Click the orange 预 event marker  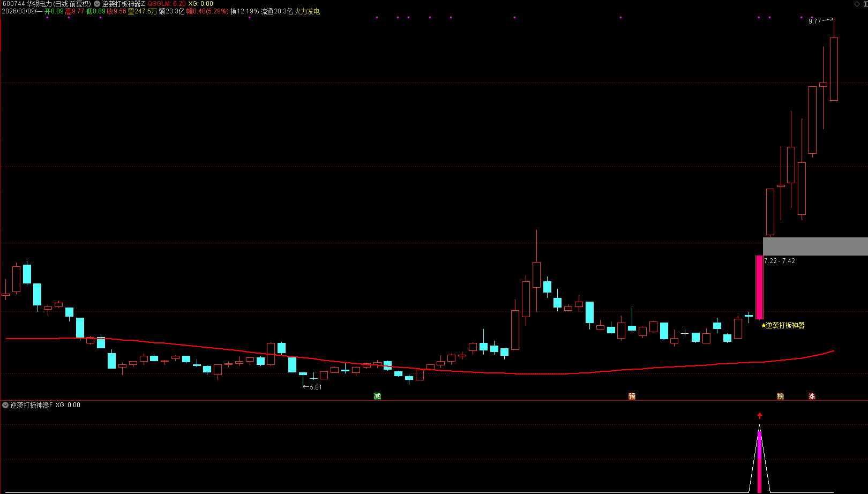click(x=632, y=396)
